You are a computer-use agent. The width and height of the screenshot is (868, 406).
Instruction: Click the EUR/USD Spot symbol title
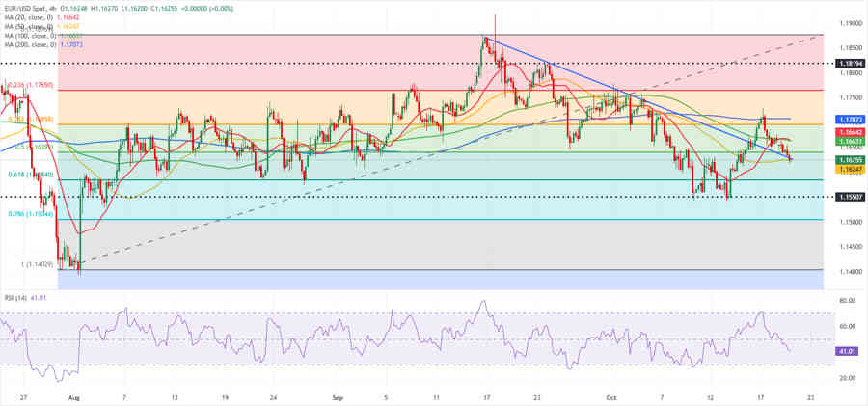[28, 10]
